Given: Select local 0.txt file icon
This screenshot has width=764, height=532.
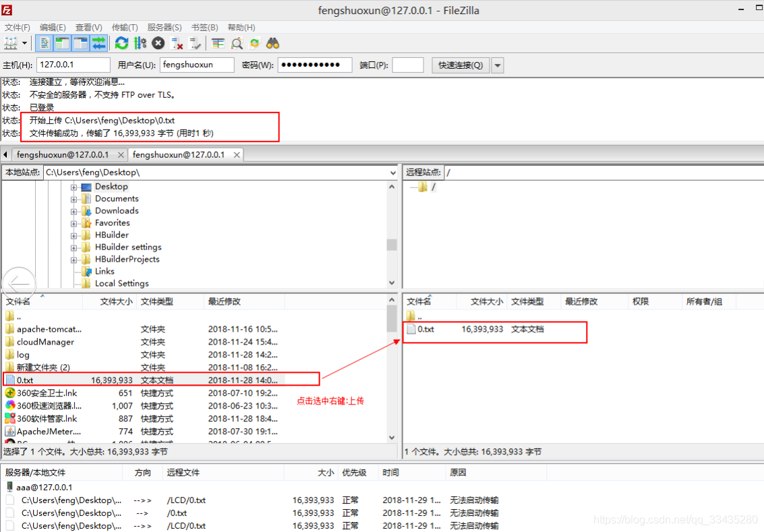Looking at the screenshot, I should tap(10, 380).
